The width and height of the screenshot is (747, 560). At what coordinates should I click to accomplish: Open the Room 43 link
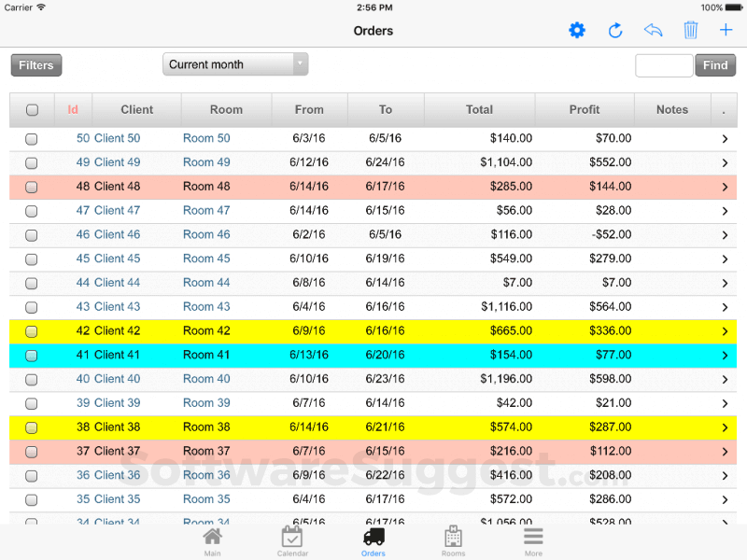pyautogui.click(x=206, y=306)
